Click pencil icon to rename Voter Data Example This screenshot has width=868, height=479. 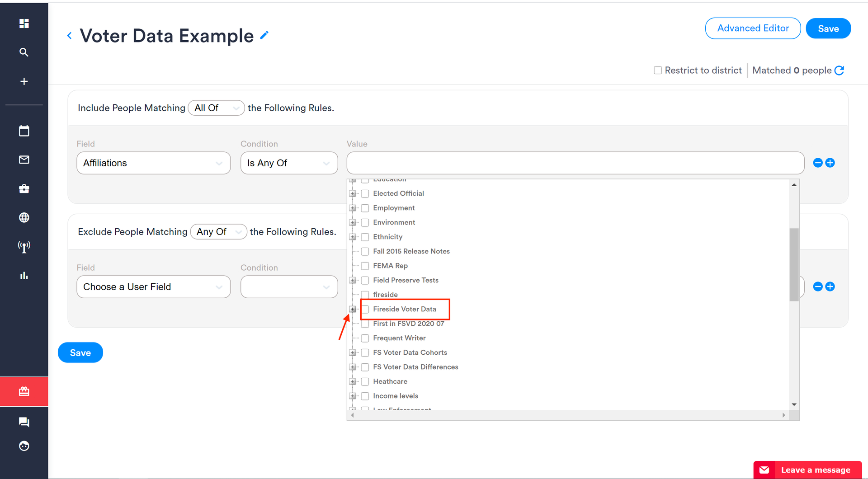(x=264, y=35)
